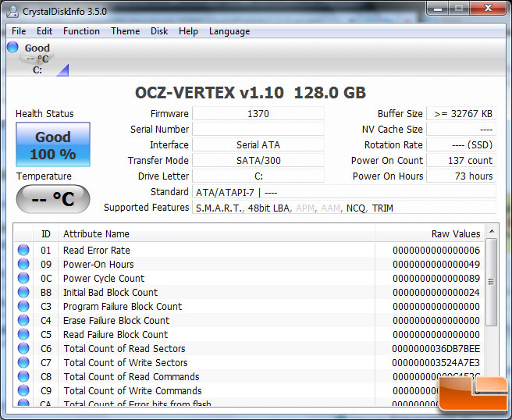Open the Function menu
The height and width of the screenshot is (420, 512).
[81, 31]
